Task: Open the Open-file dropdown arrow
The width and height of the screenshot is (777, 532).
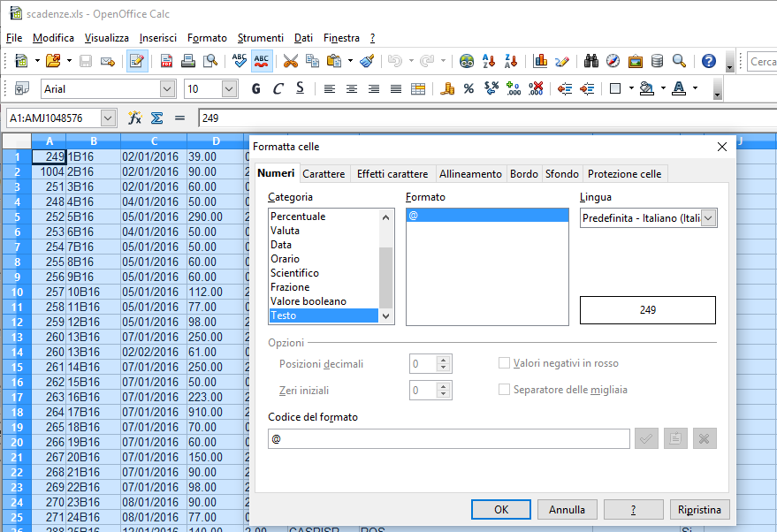Action: tap(69, 61)
